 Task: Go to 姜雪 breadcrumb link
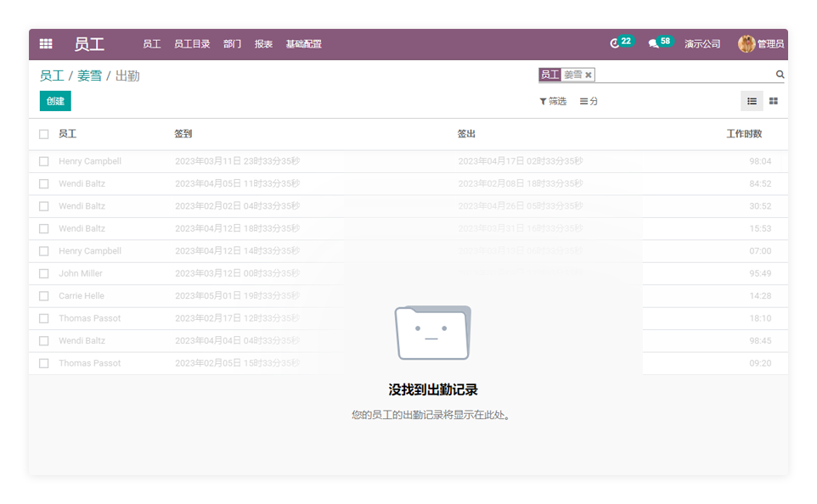89,76
